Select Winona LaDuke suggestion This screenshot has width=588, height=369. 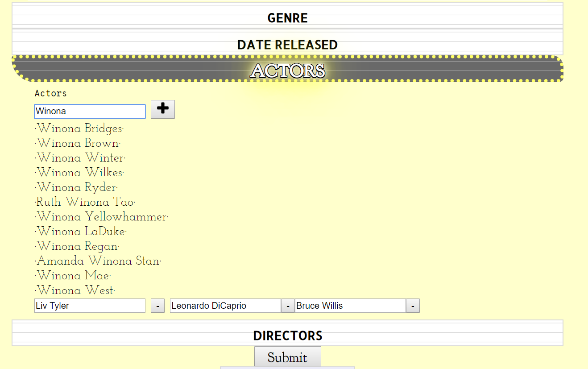81,232
